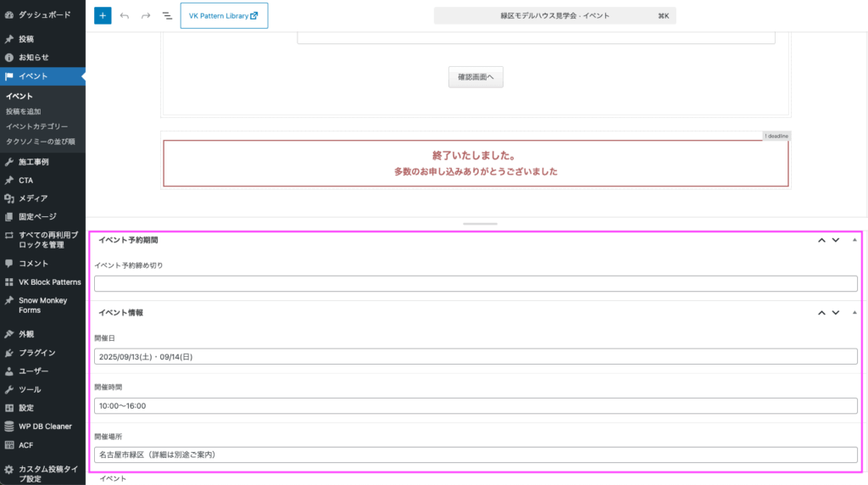Open the 外観 appearance menu
This screenshot has width=868, height=485.
click(x=26, y=334)
